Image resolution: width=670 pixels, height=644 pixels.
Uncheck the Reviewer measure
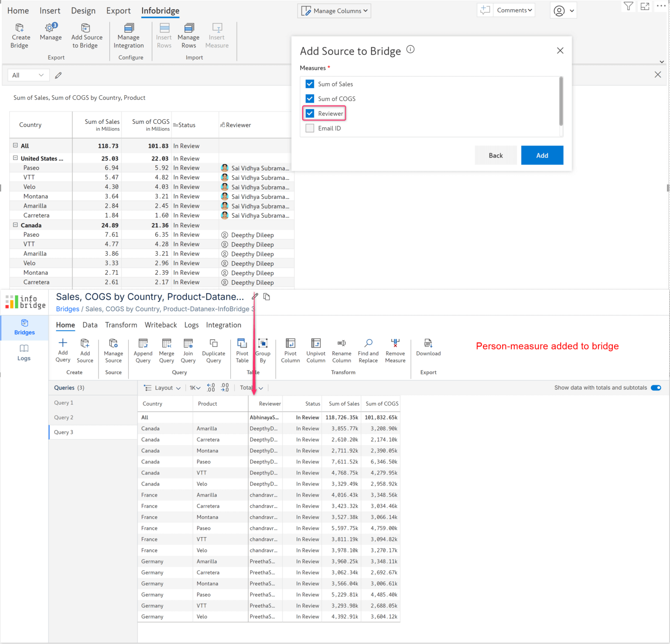310,113
